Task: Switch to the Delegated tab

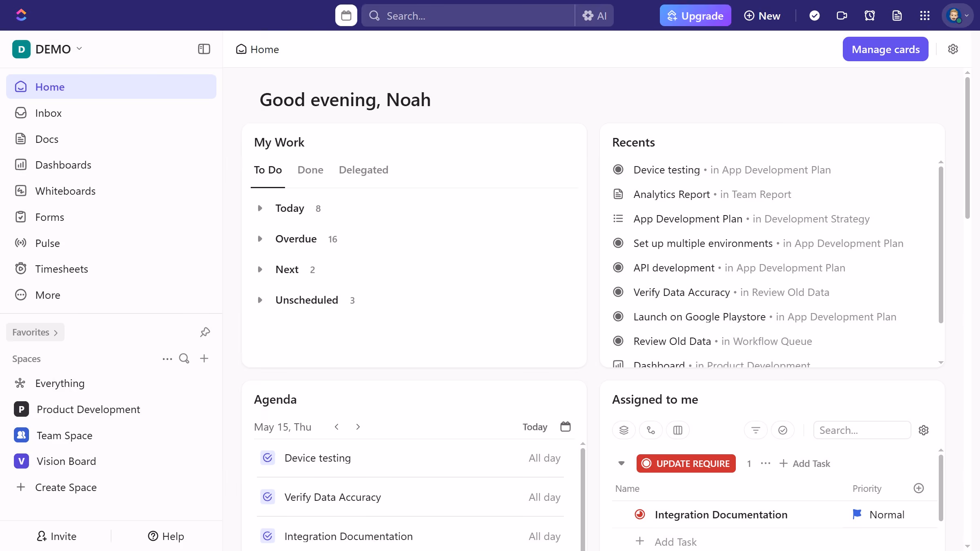Action: 363,170
